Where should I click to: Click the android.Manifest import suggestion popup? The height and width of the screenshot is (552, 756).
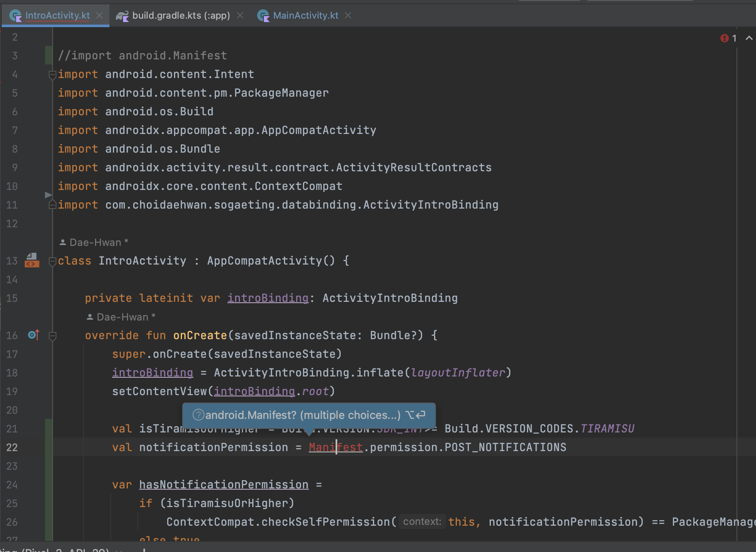pyautogui.click(x=309, y=415)
